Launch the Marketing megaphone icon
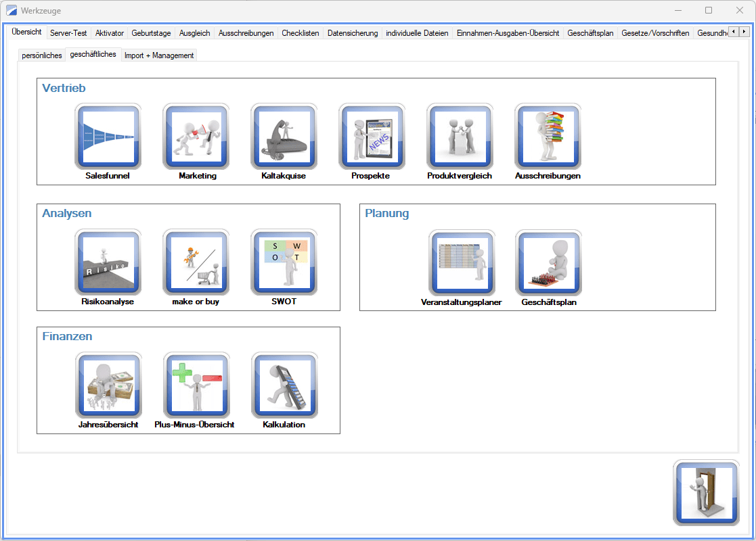Viewport: 756px width, 541px height. pyautogui.click(x=196, y=137)
